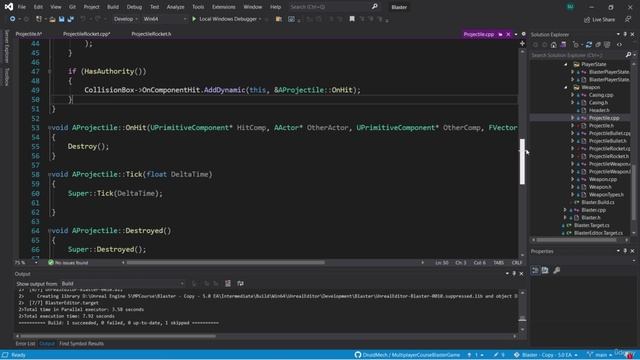The height and width of the screenshot is (360, 640).
Task: Click Solution Explorer Home icon
Action: click(553, 44)
